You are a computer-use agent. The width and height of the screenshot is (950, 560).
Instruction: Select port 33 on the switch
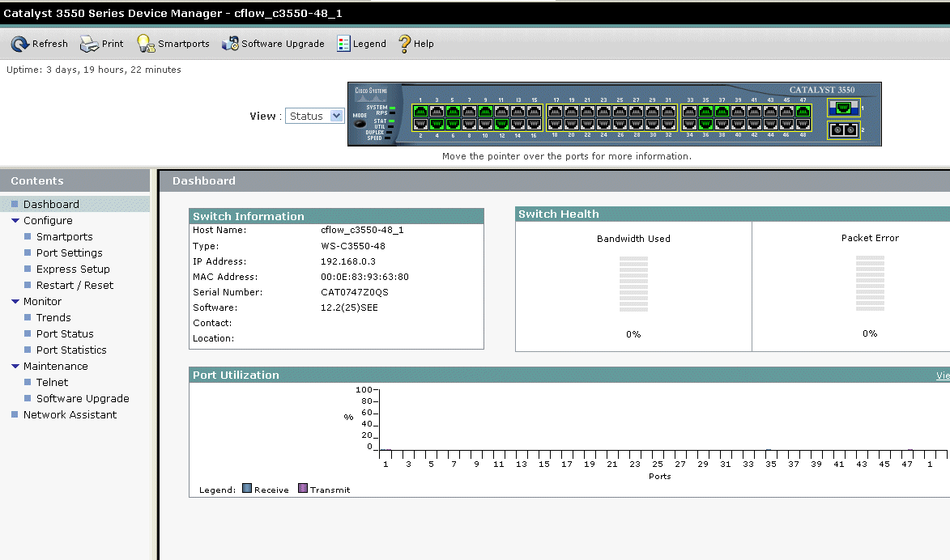689,112
